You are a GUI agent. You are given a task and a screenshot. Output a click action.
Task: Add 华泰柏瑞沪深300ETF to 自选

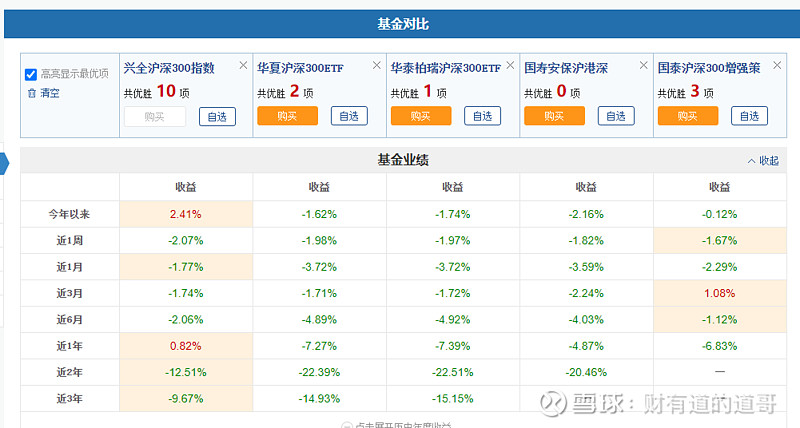click(x=483, y=116)
